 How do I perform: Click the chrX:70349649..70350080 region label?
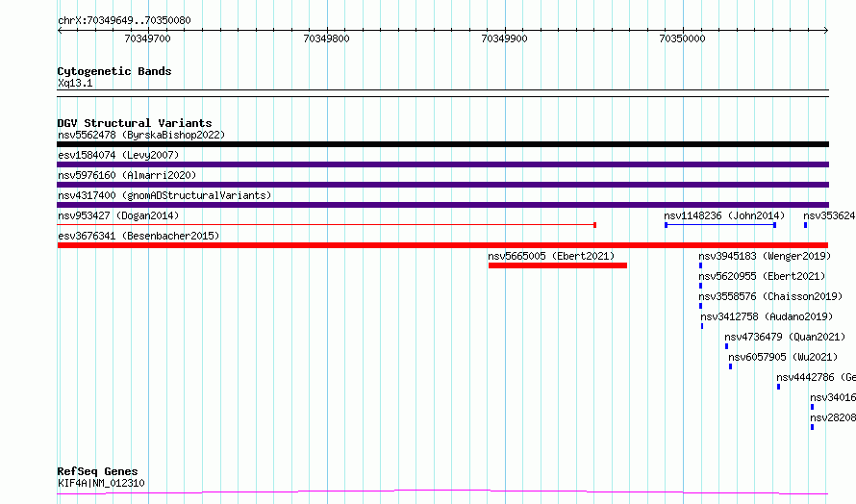124,20
